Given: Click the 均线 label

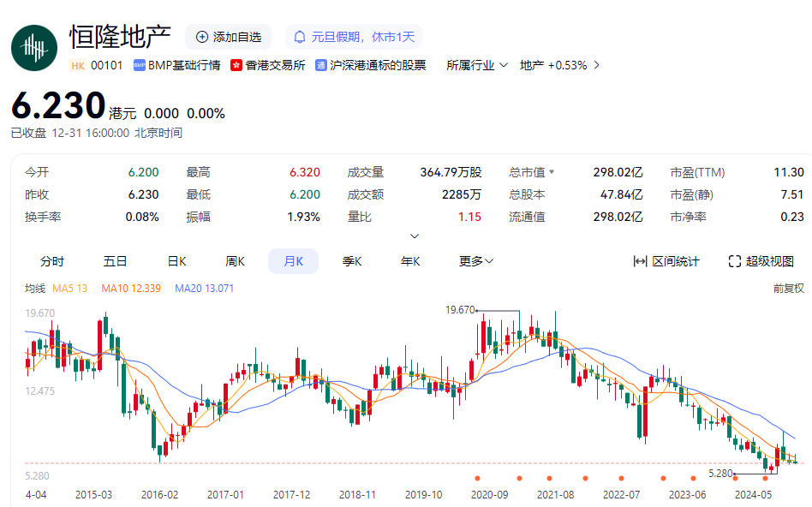Looking at the screenshot, I should pos(35,289).
